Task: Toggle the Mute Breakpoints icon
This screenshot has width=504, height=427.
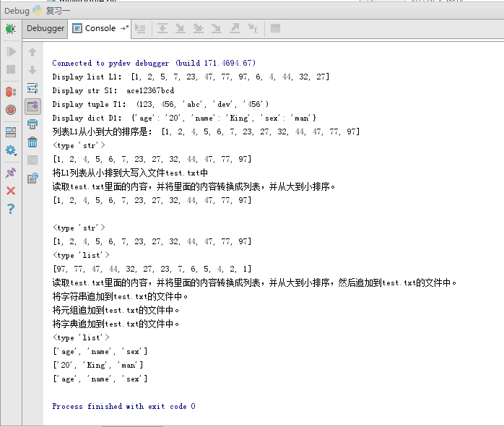Action: pyautogui.click(x=11, y=110)
